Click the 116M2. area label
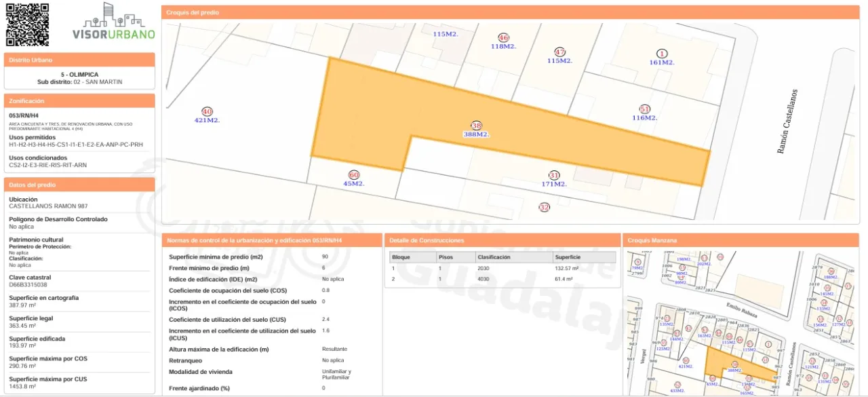This screenshot has width=868, height=397. [645, 118]
